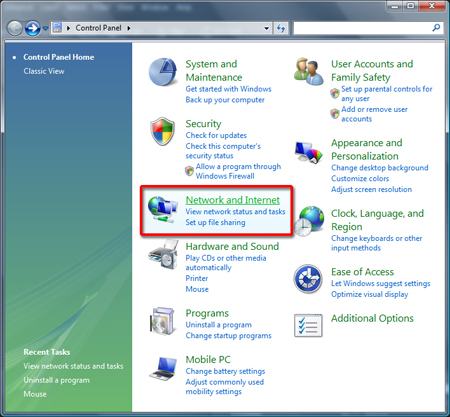450x417 pixels.
Task: Open the address bar history dropdown
Action: tap(267, 28)
